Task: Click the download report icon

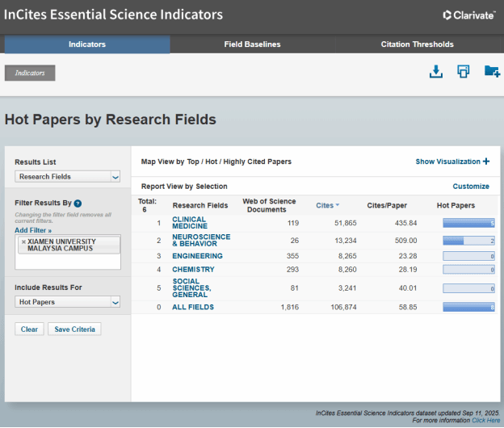Action: tap(436, 72)
